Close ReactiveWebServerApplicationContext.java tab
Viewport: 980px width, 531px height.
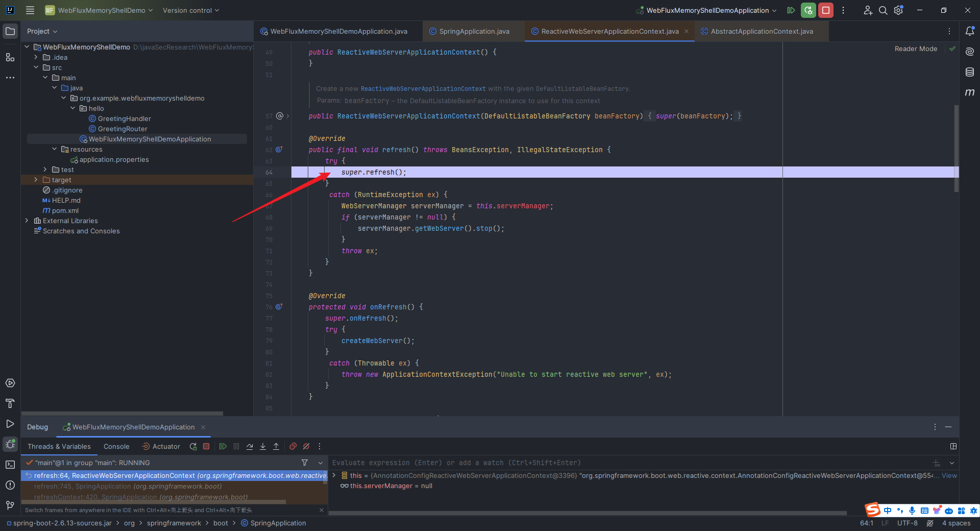687,31
